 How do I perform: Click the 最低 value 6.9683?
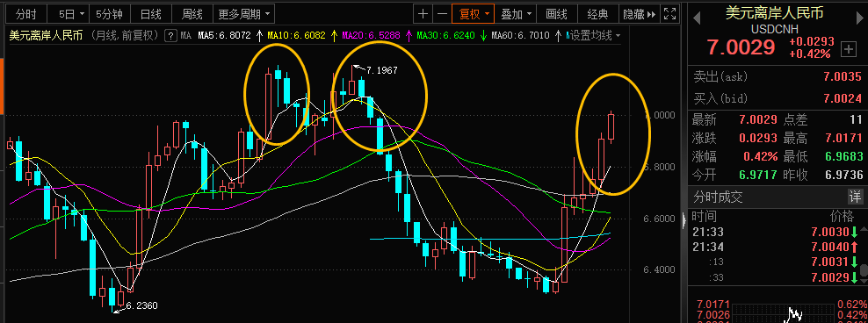[x=843, y=156]
